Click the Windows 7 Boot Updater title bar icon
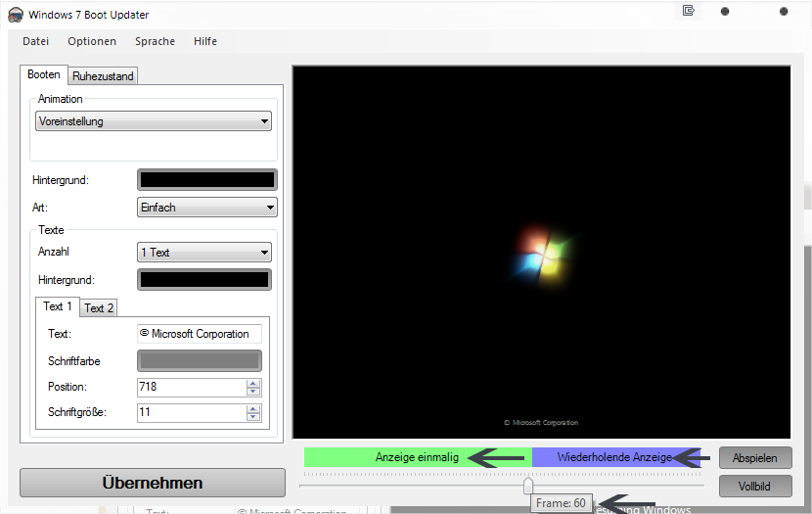Image resolution: width=812 pixels, height=514 pixels. (x=15, y=15)
